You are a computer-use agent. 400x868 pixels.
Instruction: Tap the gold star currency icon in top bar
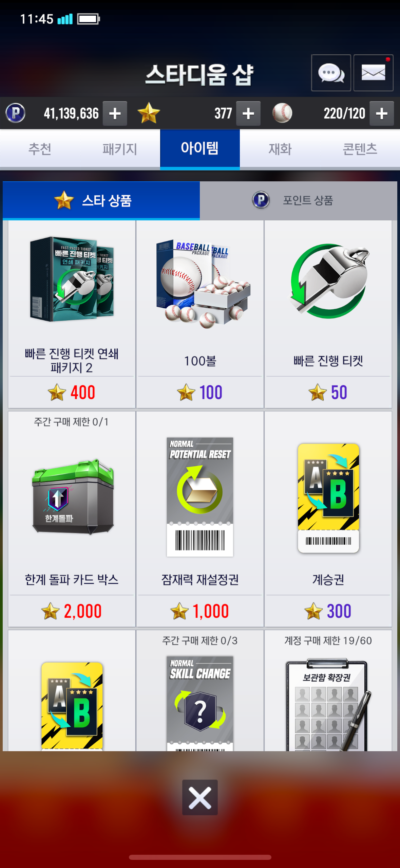[x=149, y=113]
